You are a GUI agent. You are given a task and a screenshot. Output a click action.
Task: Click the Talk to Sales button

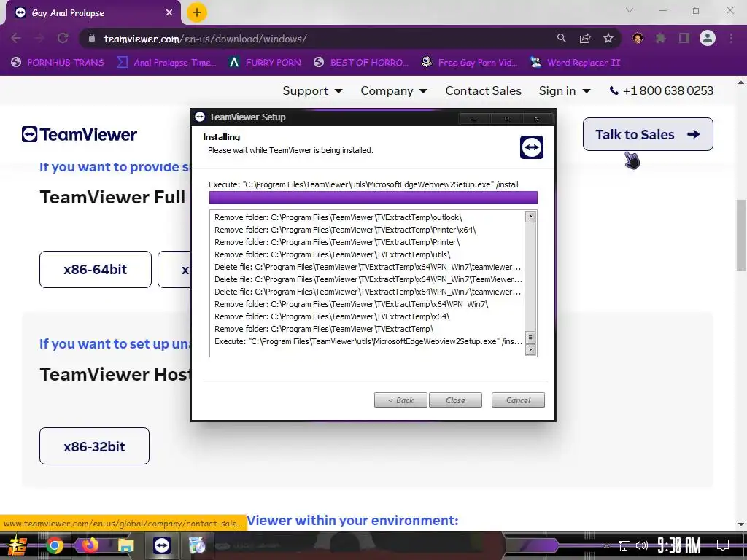tap(648, 134)
